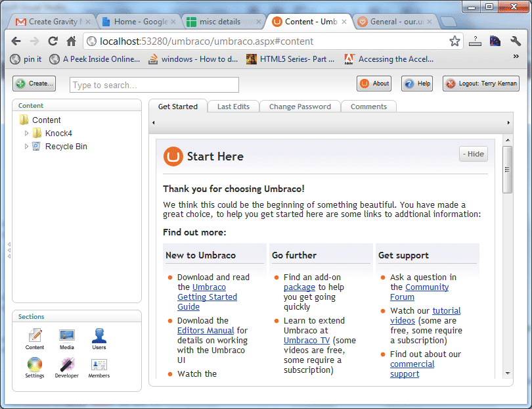Open a new browser tab
The width and height of the screenshot is (532, 409).
pos(449,22)
